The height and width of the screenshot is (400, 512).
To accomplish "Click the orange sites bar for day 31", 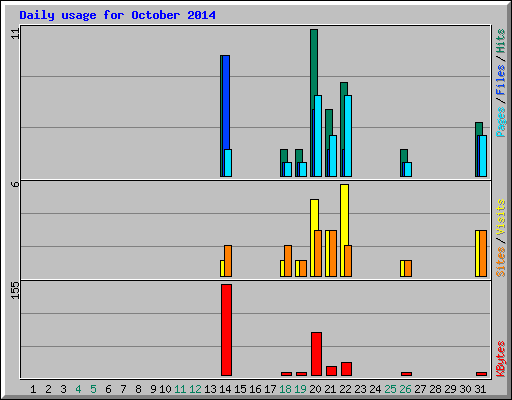I will [483, 253].
